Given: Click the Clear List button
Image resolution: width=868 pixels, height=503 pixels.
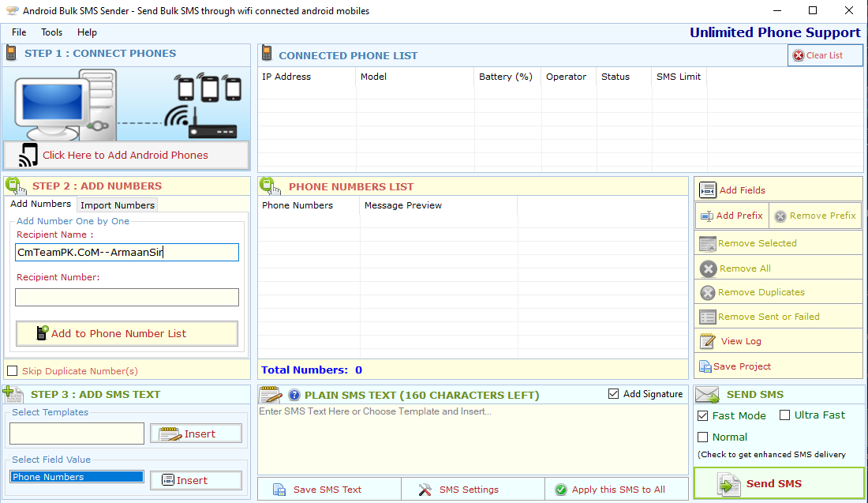Looking at the screenshot, I should coord(825,55).
